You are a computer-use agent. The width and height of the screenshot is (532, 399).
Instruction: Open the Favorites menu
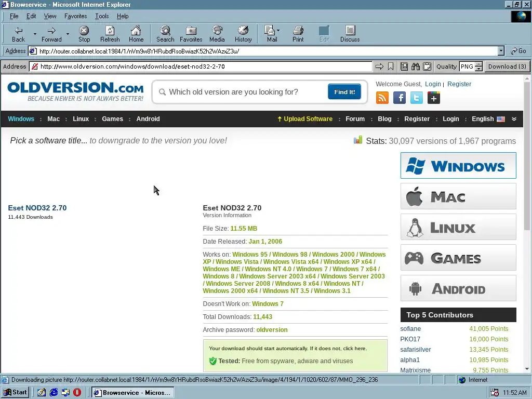pyautogui.click(x=76, y=16)
